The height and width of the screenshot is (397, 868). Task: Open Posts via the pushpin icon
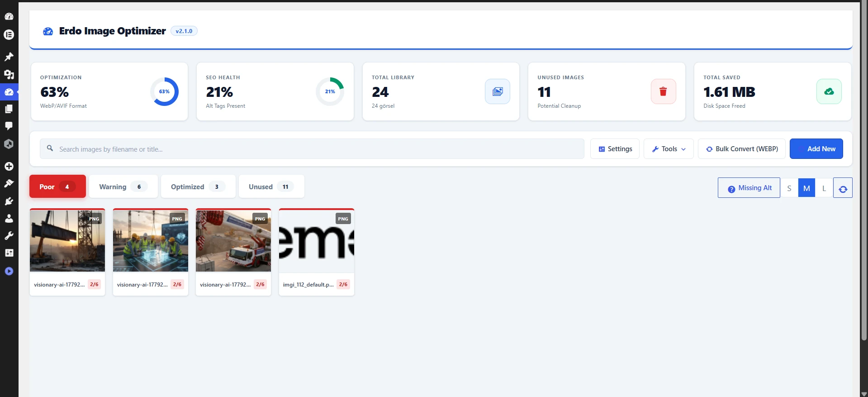pyautogui.click(x=9, y=57)
